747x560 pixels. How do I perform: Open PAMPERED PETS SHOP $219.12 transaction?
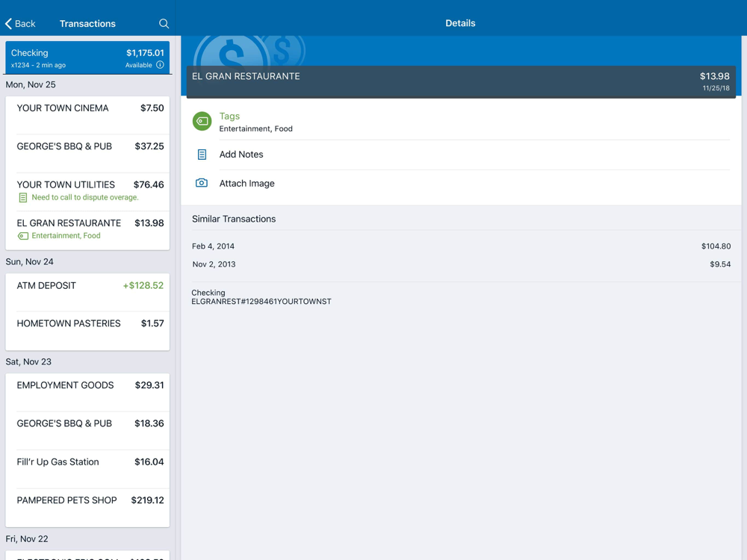point(87,508)
